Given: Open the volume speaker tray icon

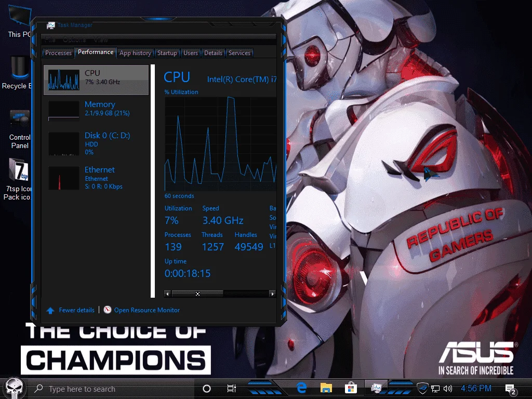Looking at the screenshot, I should pyautogui.click(x=448, y=389).
